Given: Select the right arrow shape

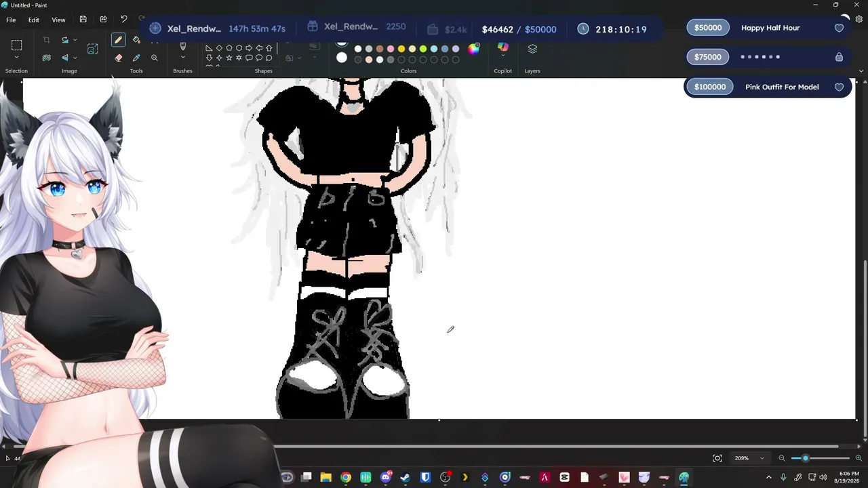Looking at the screenshot, I should [249, 48].
